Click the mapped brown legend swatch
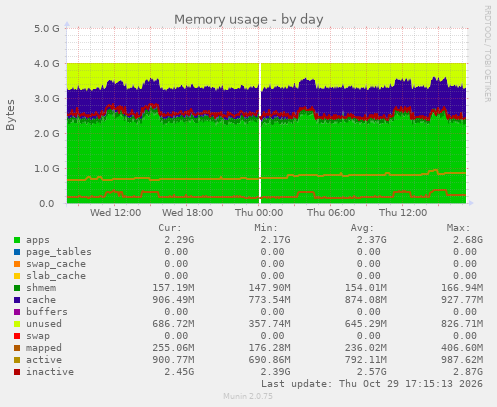 click(x=17, y=348)
